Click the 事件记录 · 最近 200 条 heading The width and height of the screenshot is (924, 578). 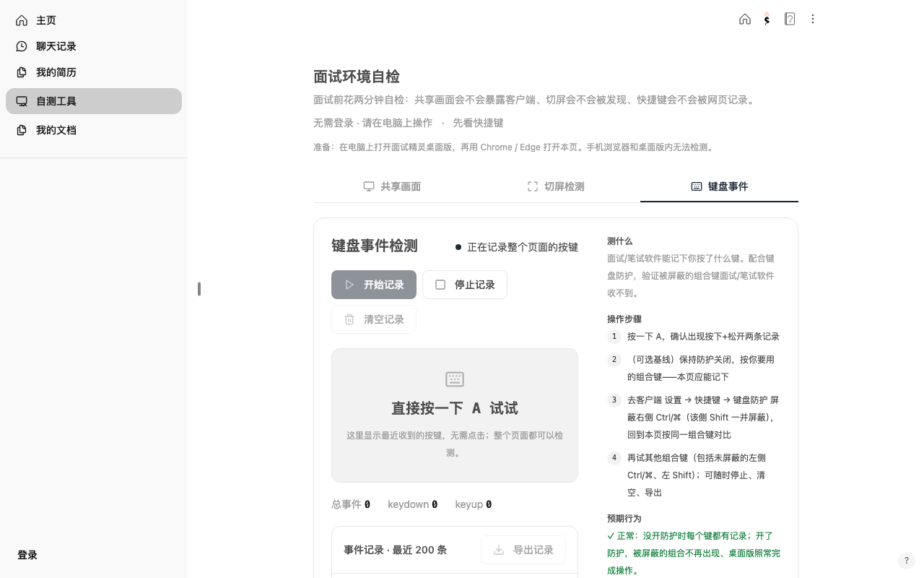click(396, 550)
